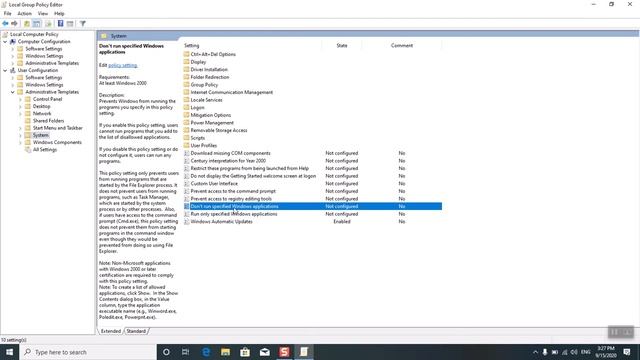Image resolution: width=640 pixels, height=360 pixels.
Task: Click the Back arrow toolbar icon
Action: 5,24
